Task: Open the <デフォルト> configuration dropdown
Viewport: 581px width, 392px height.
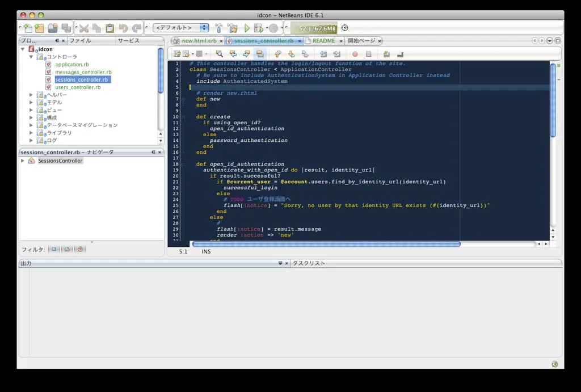Action: (181, 28)
